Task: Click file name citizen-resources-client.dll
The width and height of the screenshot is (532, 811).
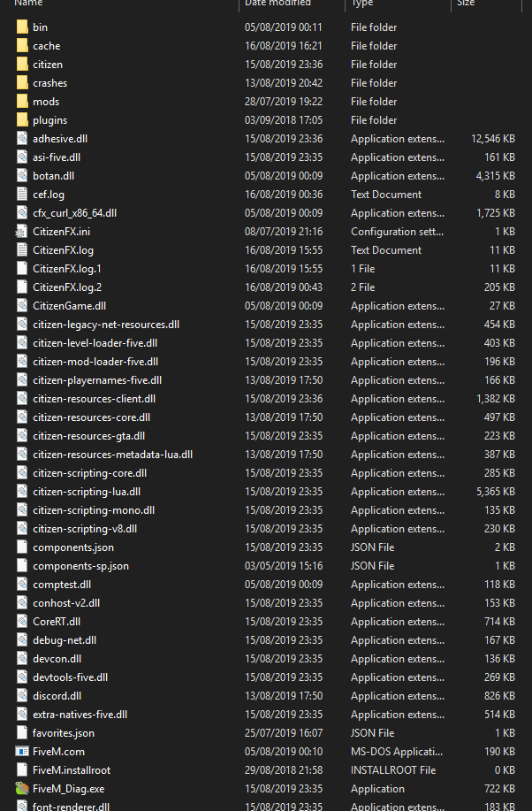Action: coord(94,399)
